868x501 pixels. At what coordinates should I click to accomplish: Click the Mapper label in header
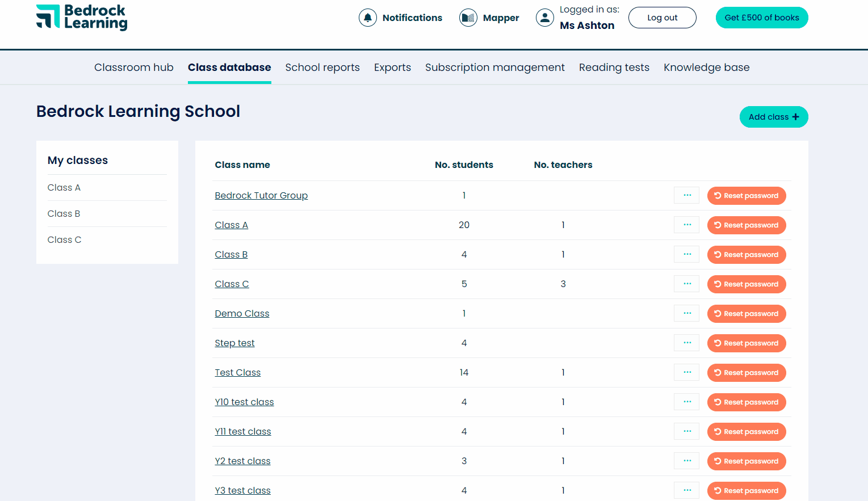(501, 18)
